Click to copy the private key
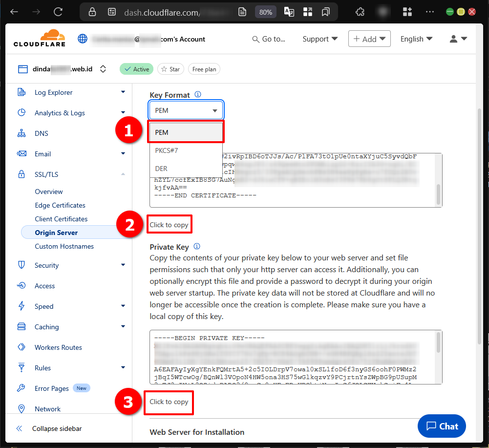 [169, 402]
